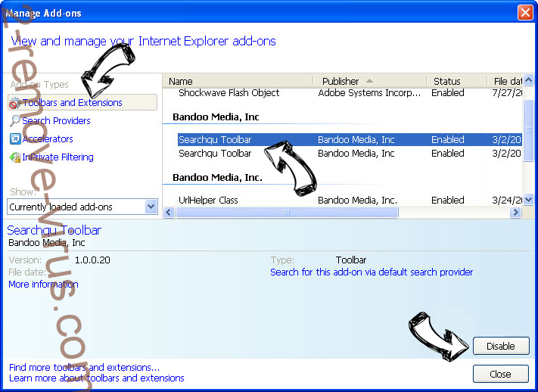Open InPrivate Filtering category

[x=58, y=157]
